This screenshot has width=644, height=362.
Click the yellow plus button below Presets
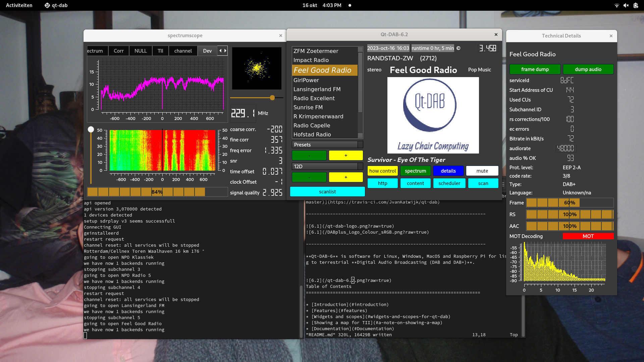(346, 155)
